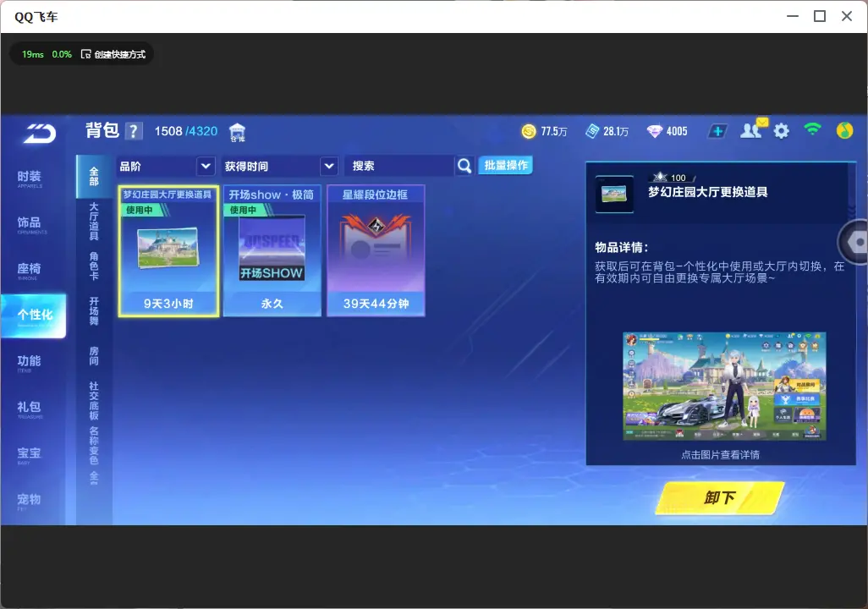The width and height of the screenshot is (868, 609).
Task: Click the 0.0% performance indicator
Action: pos(62,54)
